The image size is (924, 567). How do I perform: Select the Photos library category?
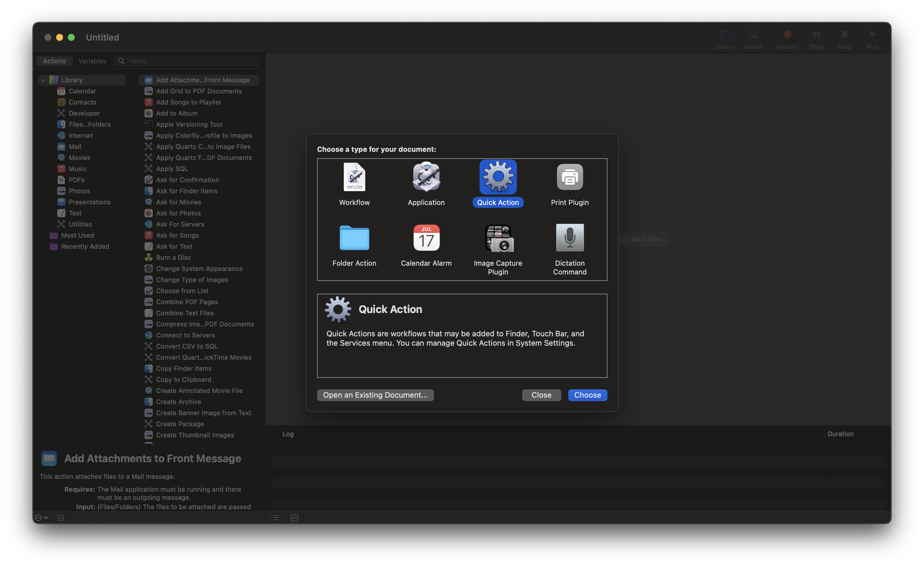point(79,191)
